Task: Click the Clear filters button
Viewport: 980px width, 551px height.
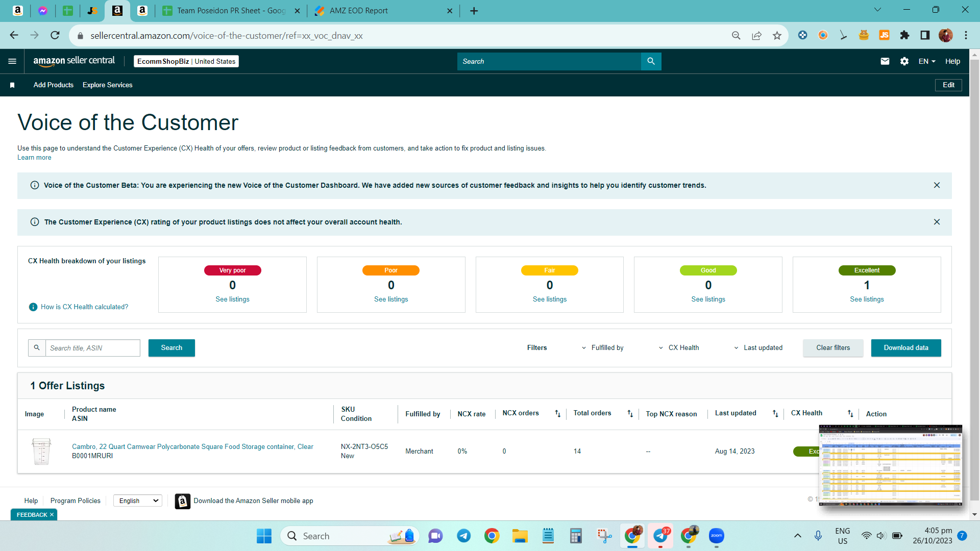Action: point(833,348)
